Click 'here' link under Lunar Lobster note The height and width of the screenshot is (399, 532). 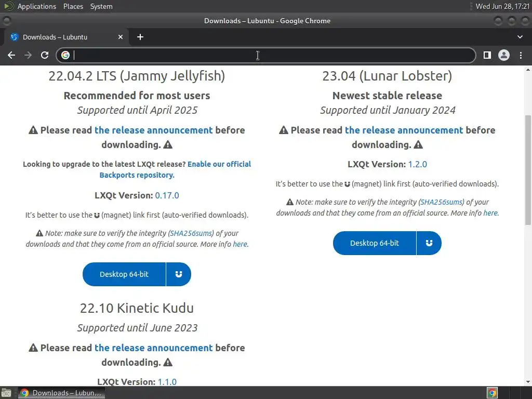(x=490, y=213)
